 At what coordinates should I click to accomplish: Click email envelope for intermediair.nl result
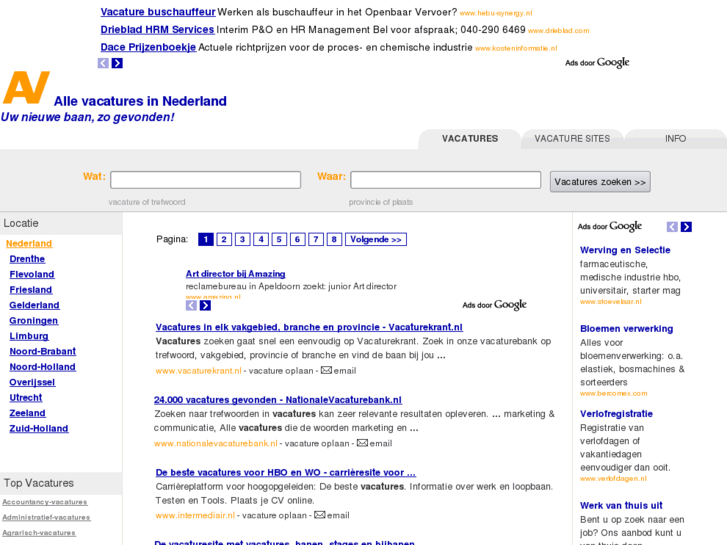[x=320, y=515]
